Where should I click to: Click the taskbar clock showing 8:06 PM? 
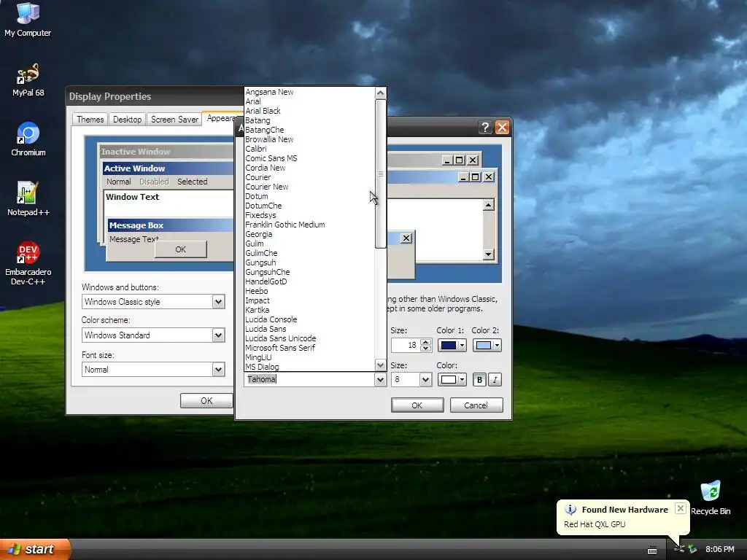coord(719,550)
